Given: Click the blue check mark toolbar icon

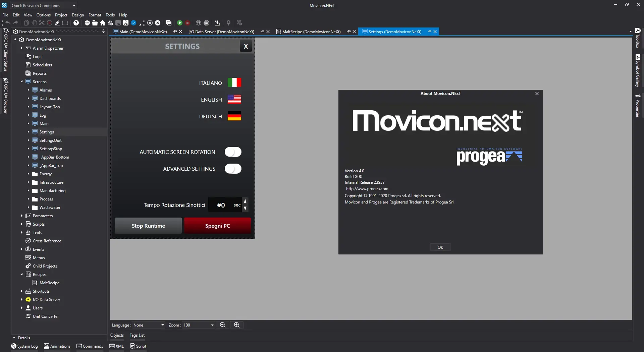Looking at the screenshot, I should pyautogui.click(x=133, y=23).
